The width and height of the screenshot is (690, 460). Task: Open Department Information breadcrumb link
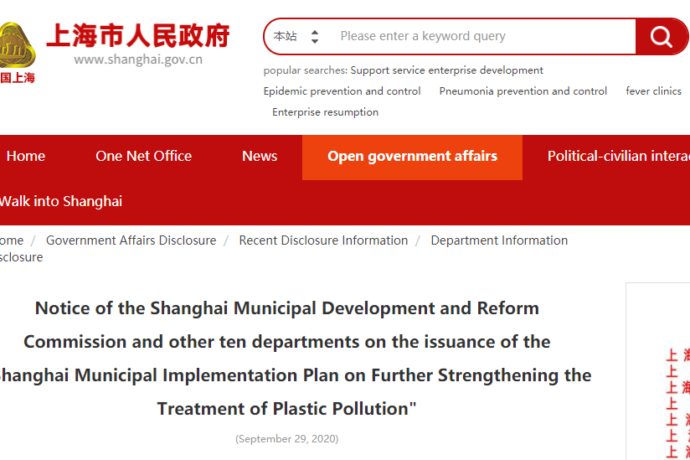click(x=499, y=240)
